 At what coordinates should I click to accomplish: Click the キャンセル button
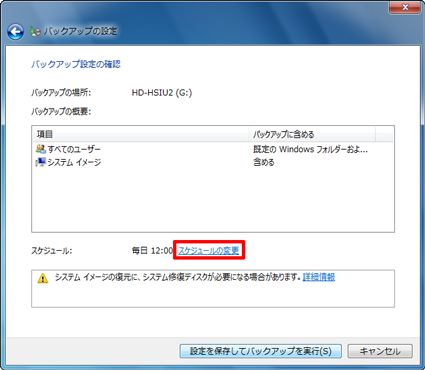(380, 351)
